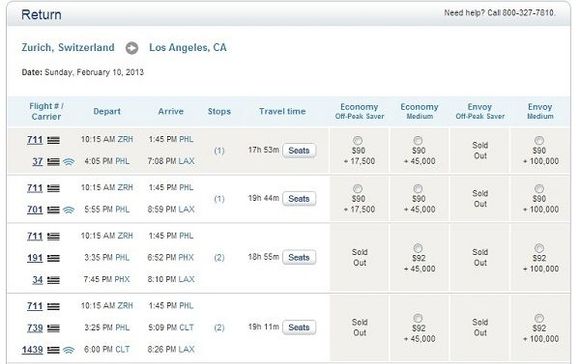Select Envoy Medium for the 19h 11m itinerary
The width and height of the screenshot is (580, 364).
[x=539, y=318]
